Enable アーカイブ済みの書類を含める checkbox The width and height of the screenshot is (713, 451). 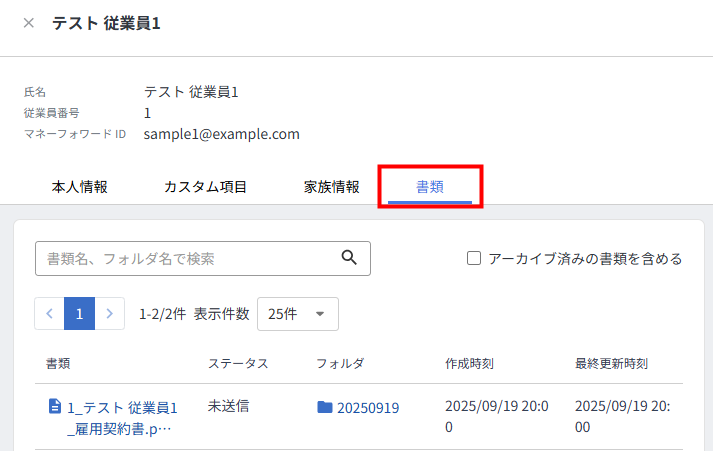(x=475, y=258)
